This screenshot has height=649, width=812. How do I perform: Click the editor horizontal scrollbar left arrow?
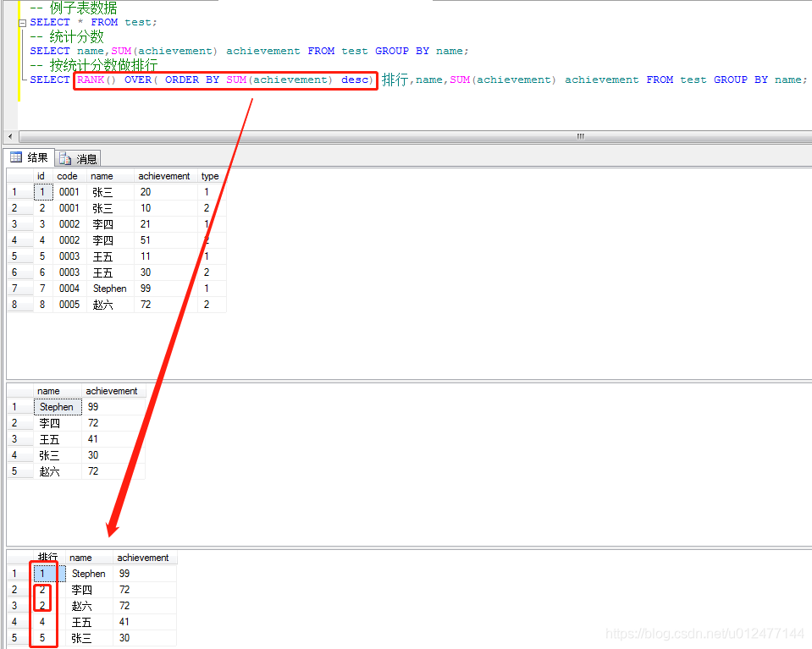point(10,136)
